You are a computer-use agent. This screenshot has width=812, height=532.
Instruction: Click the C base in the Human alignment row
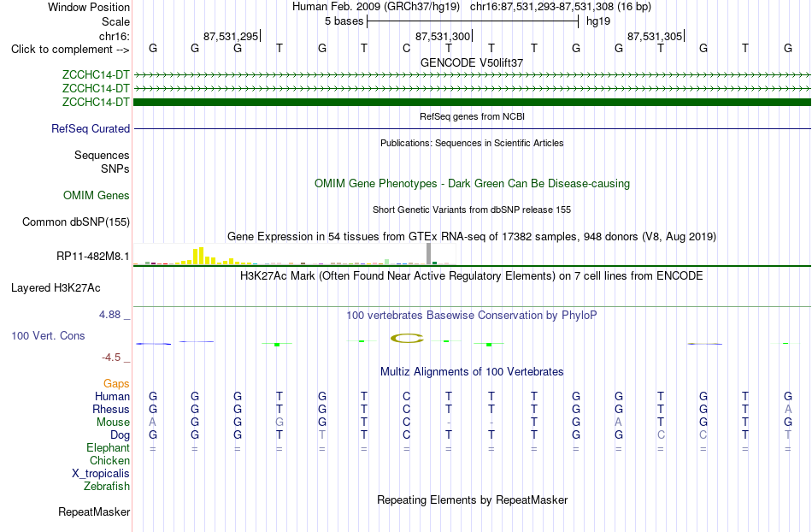pyautogui.click(x=407, y=396)
